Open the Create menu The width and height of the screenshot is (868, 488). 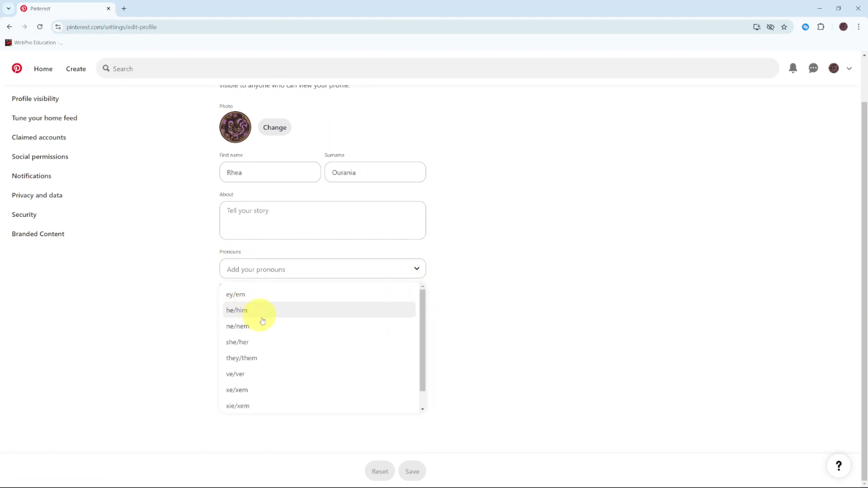click(76, 69)
